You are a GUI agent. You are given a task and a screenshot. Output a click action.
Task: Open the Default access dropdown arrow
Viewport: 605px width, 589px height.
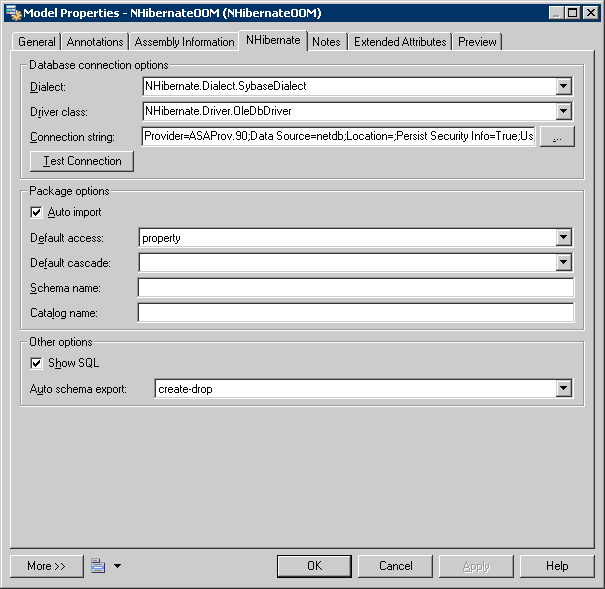pyautogui.click(x=563, y=238)
